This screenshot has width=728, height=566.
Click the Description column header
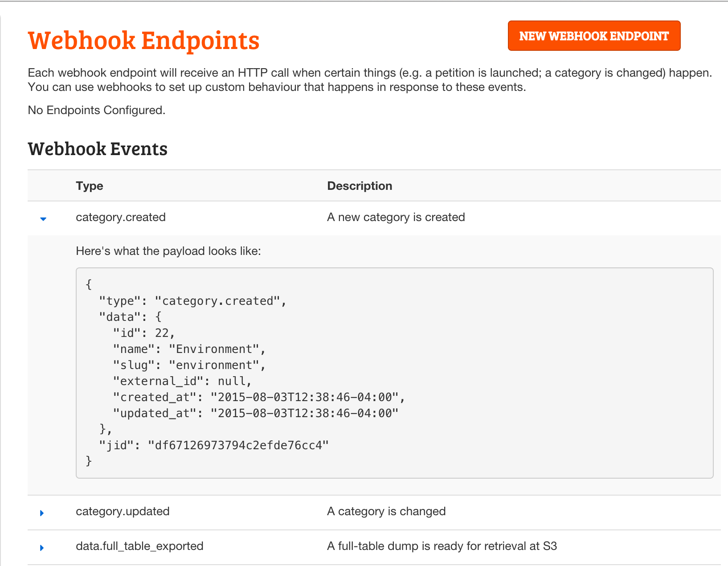(x=360, y=186)
